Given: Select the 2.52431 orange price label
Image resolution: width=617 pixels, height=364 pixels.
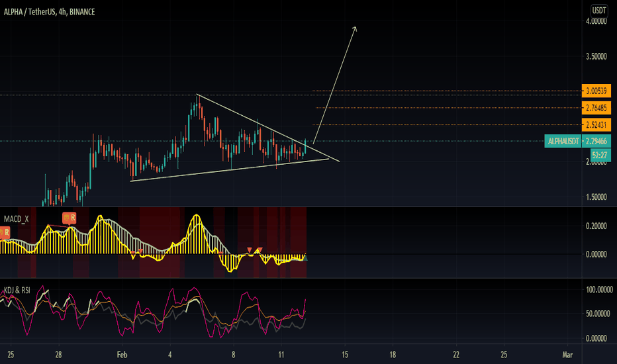Looking at the screenshot, I should click(596, 124).
